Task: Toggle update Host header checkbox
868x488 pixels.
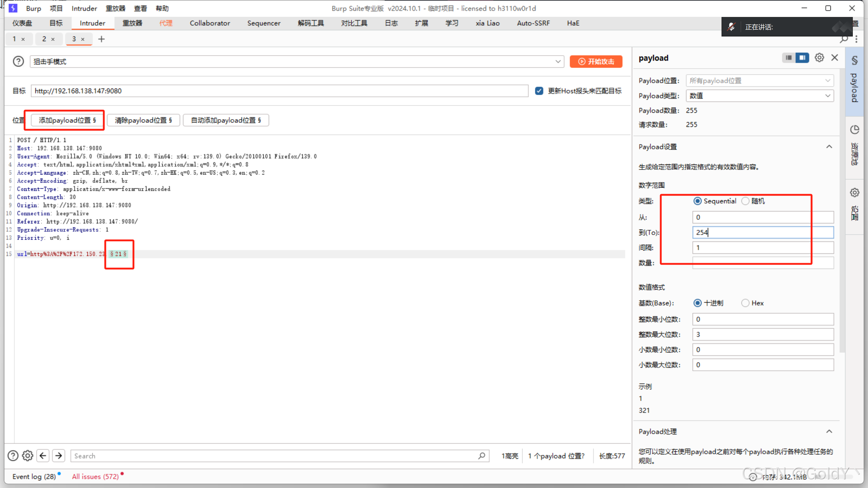Action: (539, 91)
